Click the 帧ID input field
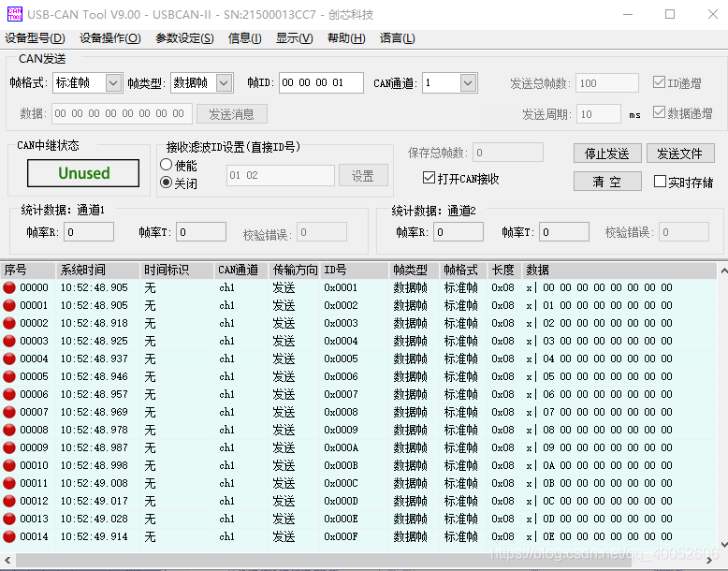Image resolution: width=728 pixels, height=571 pixels. [x=320, y=83]
